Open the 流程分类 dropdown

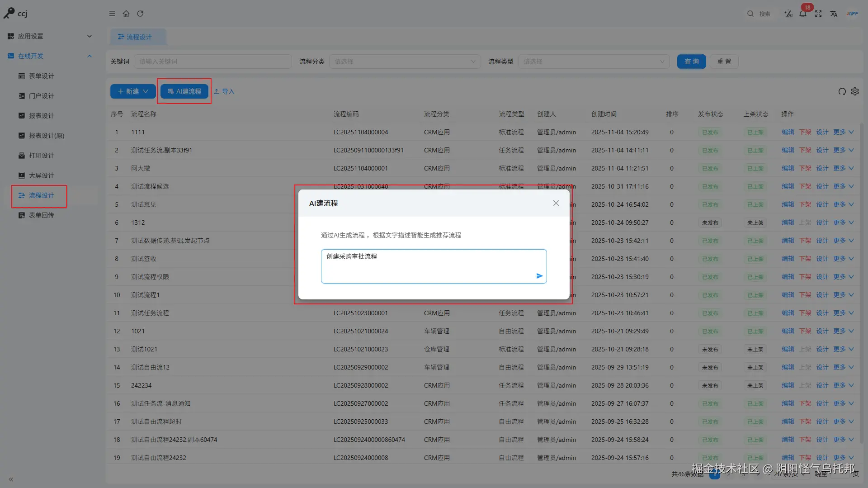pyautogui.click(x=405, y=62)
